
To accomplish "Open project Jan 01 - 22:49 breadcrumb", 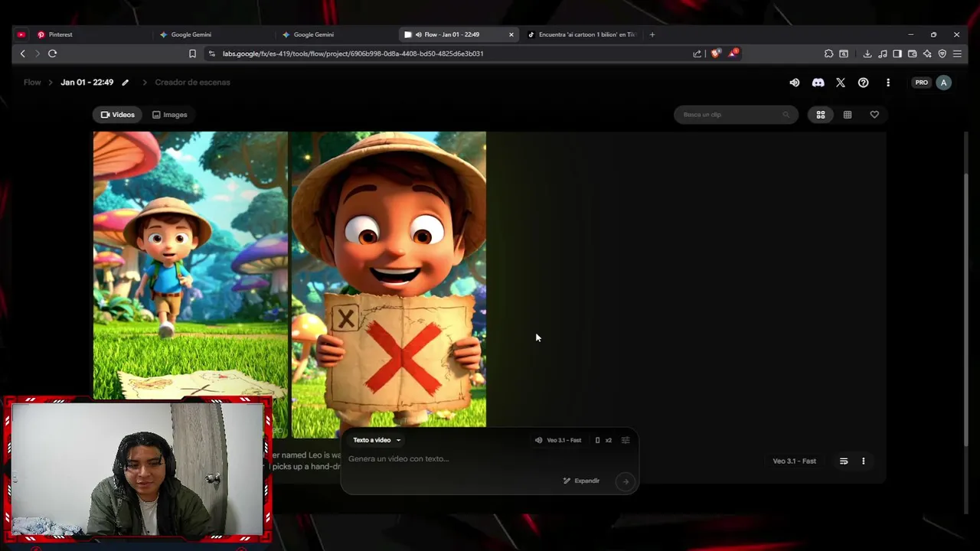I will pos(87,83).
